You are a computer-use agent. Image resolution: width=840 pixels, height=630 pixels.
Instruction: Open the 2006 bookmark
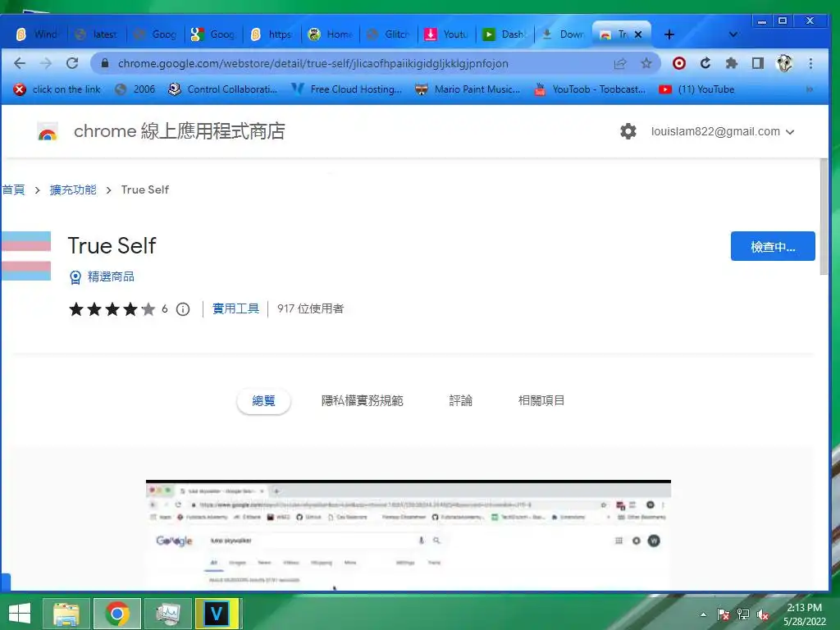tap(135, 89)
